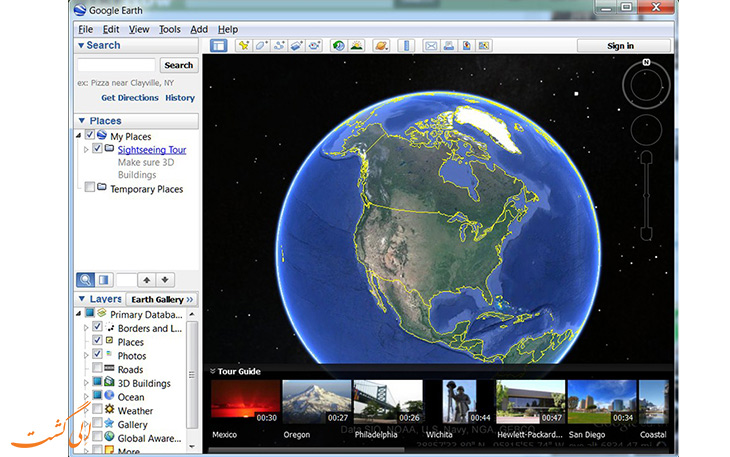Screen dimensions: 730x457
Task: Open the Edit menu
Action: (111, 29)
